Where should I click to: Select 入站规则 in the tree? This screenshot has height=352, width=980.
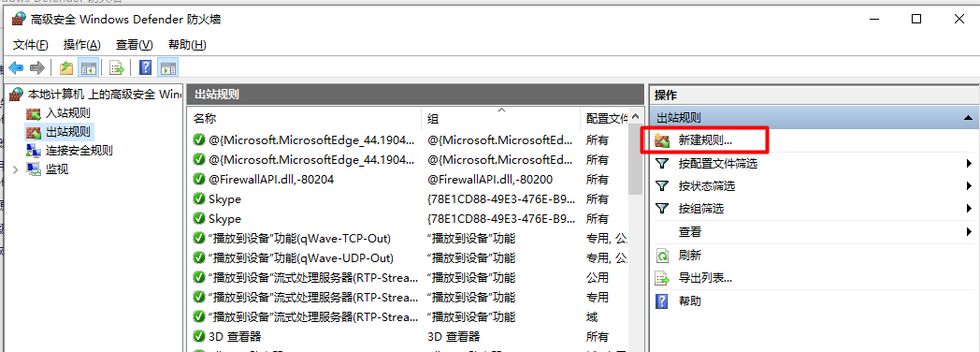click(68, 113)
